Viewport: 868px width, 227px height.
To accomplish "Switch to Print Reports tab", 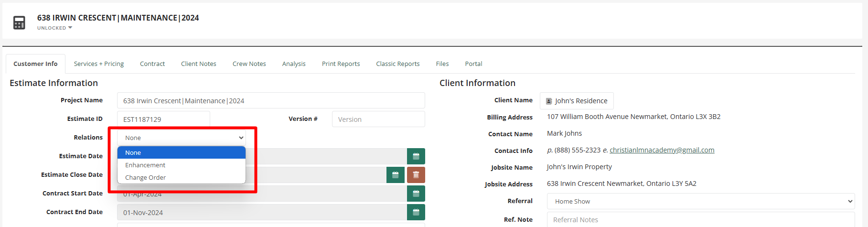I will pos(341,64).
